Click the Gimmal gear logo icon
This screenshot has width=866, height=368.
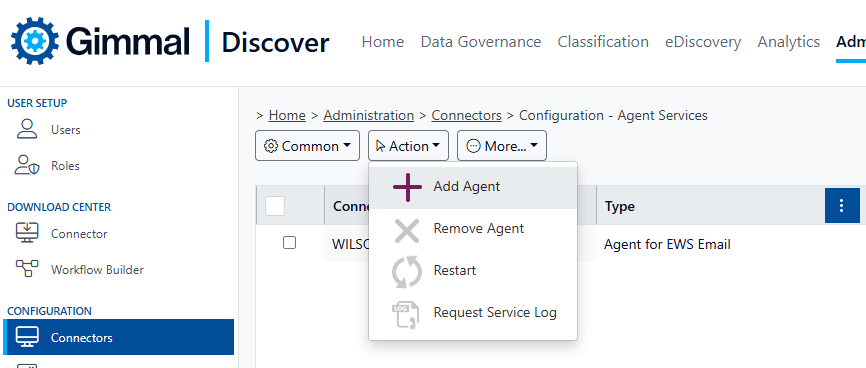[34, 41]
